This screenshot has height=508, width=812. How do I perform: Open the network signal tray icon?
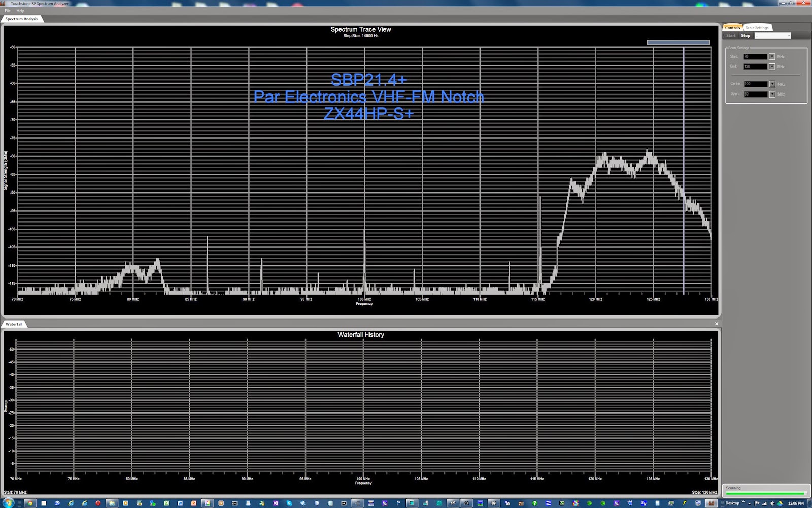click(765, 503)
